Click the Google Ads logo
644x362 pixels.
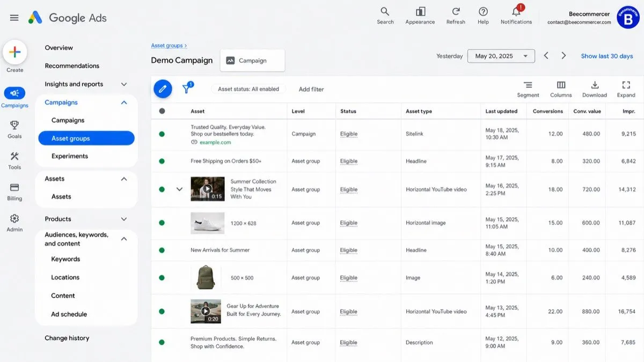[68, 18]
